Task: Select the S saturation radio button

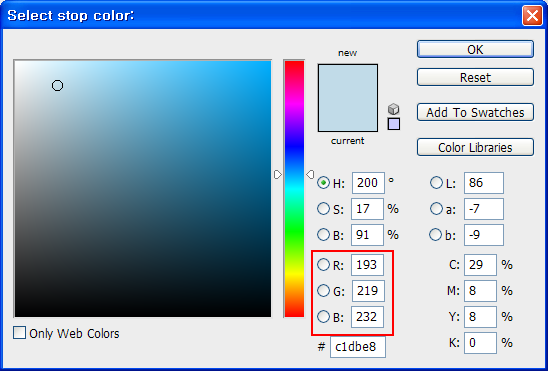Action: click(323, 209)
